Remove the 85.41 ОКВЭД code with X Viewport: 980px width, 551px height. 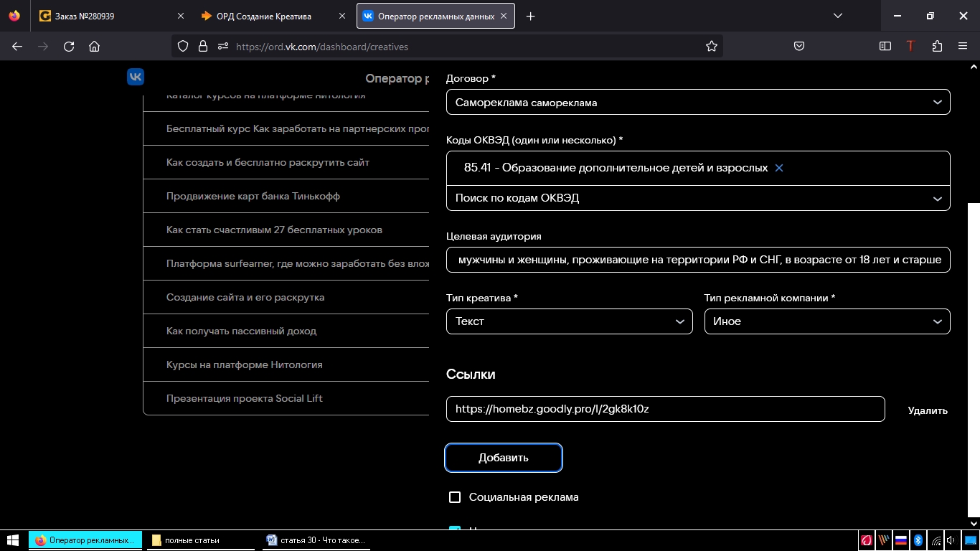point(779,168)
